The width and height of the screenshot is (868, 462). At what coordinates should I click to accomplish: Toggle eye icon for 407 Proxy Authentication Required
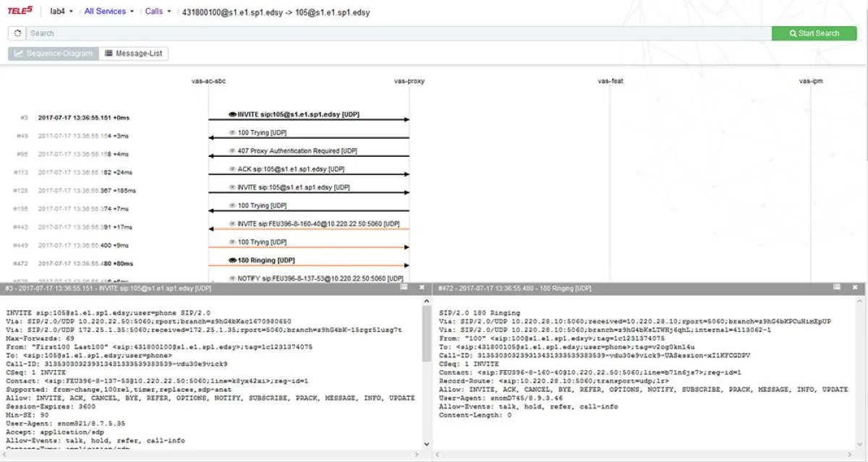(x=232, y=151)
